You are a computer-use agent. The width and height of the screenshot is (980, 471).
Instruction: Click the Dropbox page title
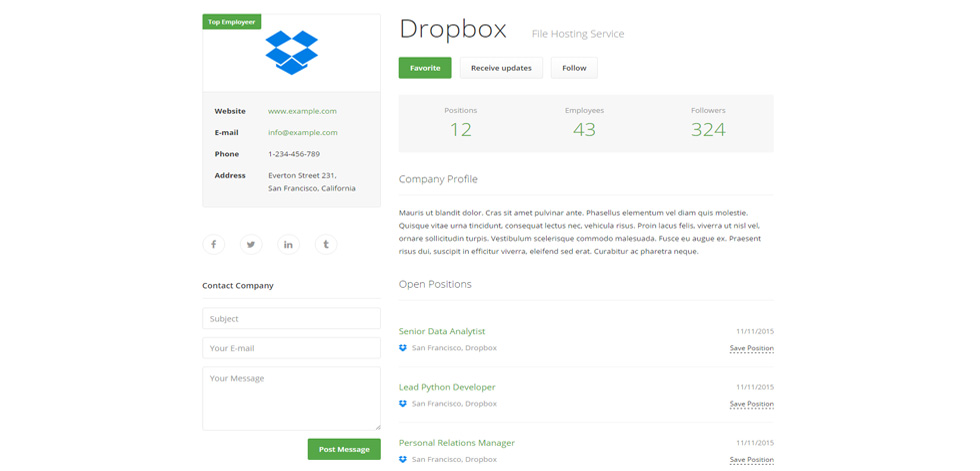452,29
